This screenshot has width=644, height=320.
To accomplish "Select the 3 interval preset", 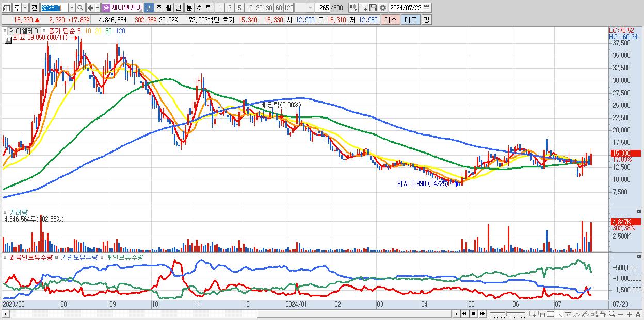I will tap(230, 8).
